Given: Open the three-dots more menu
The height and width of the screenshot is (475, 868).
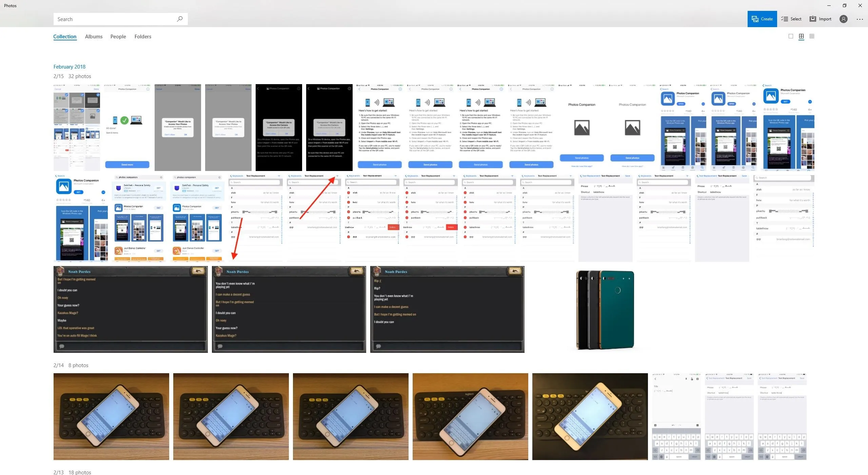Looking at the screenshot, I should tap(860, 19).
